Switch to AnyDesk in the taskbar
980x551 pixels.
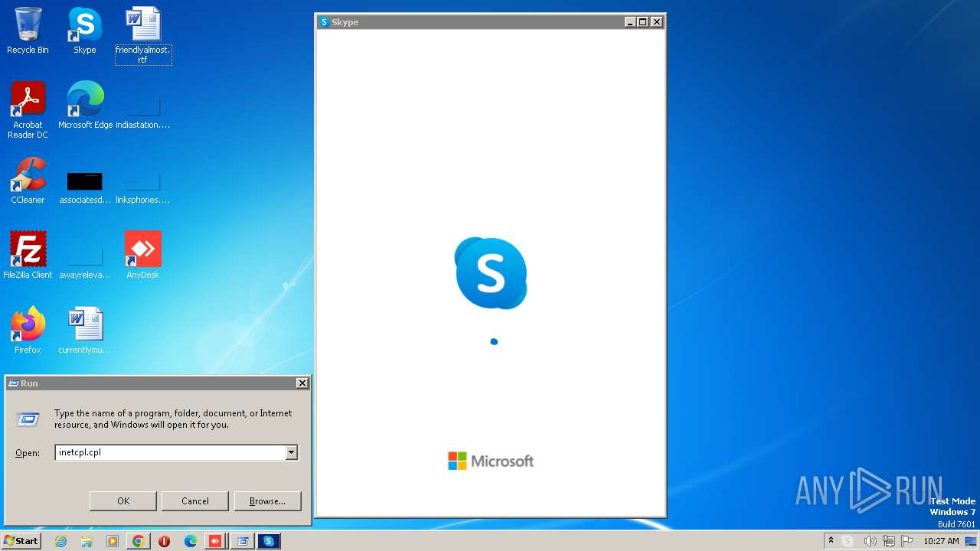(x=216, y=541)
